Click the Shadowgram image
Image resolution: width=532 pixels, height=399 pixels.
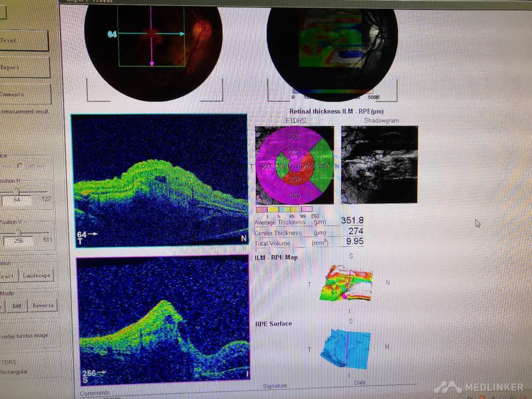pyautogui.click(x=379, y=164)
